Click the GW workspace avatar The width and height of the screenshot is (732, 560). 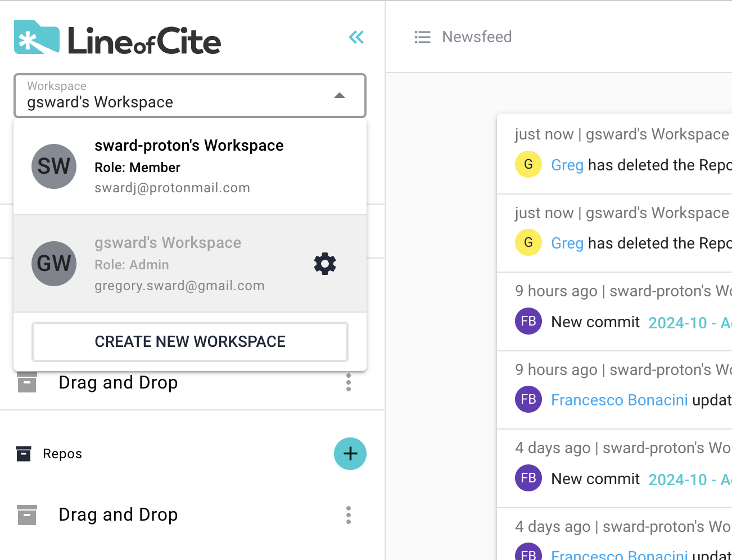(54, 264)
